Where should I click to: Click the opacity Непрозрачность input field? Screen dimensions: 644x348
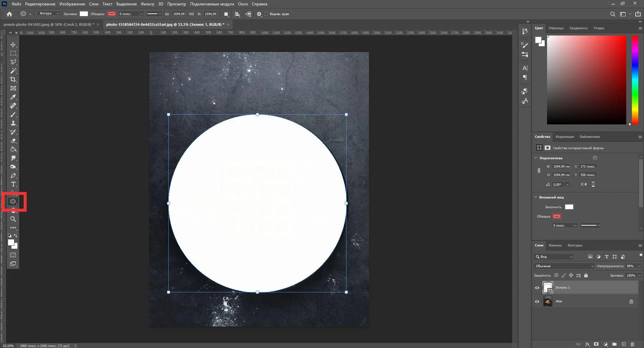click(x=631, y=266)
